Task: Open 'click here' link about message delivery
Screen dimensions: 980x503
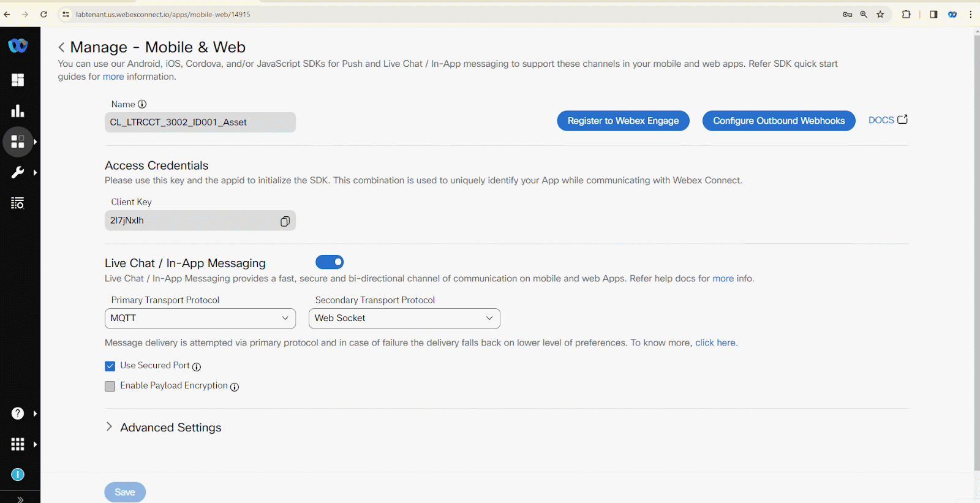Action: (715, 343)
